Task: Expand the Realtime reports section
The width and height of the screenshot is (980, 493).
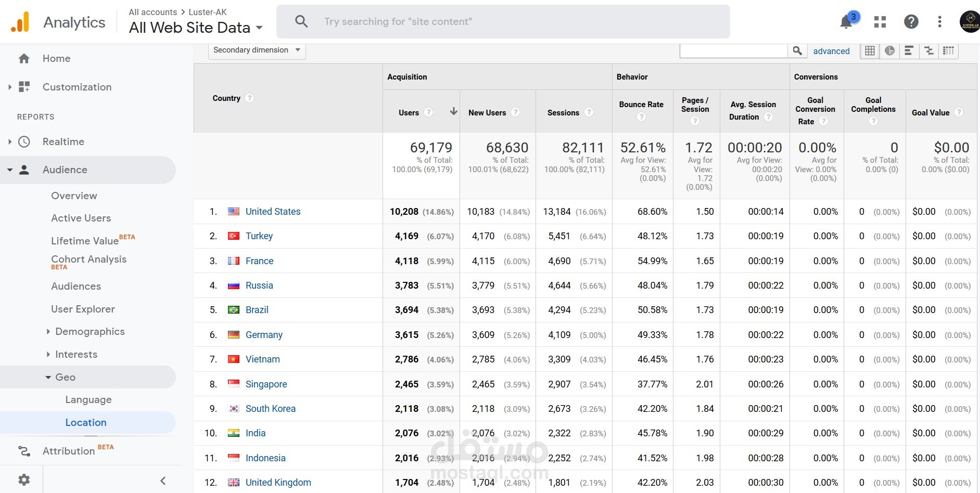Action: click(x=9, y=141)
